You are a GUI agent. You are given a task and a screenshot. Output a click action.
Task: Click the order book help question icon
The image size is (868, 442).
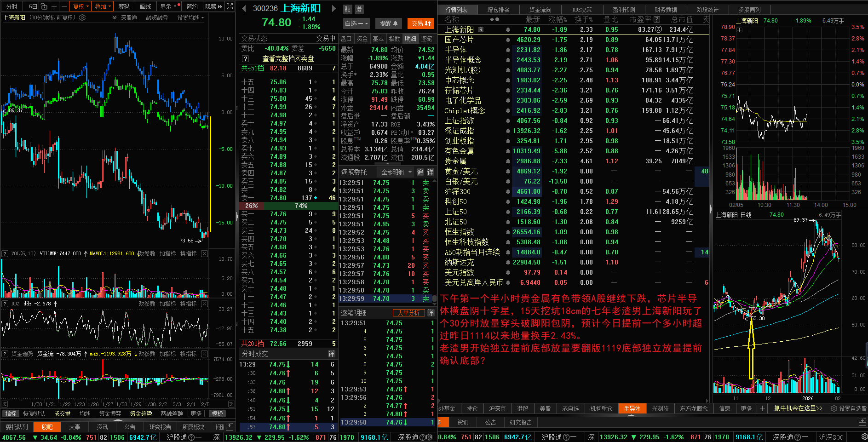tap(246, 58)
